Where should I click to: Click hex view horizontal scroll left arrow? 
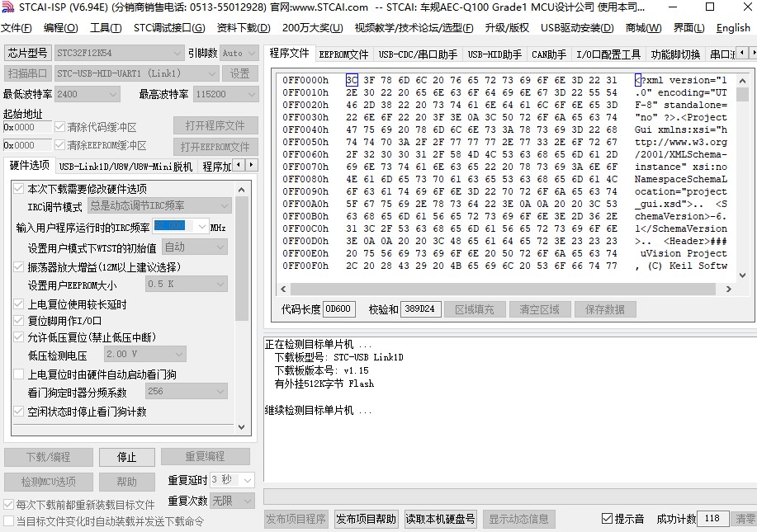click(283, 289)
